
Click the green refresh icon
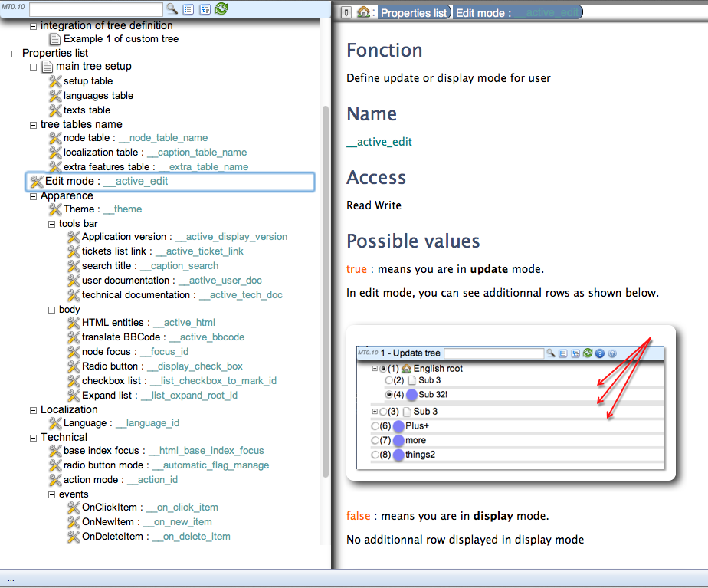[221, 9]
